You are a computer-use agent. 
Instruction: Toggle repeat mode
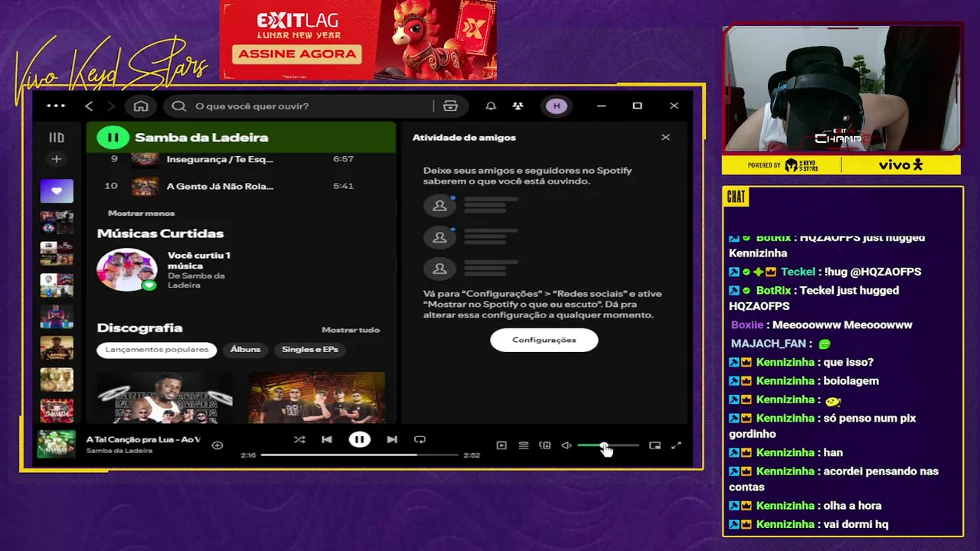coord(420,440)
